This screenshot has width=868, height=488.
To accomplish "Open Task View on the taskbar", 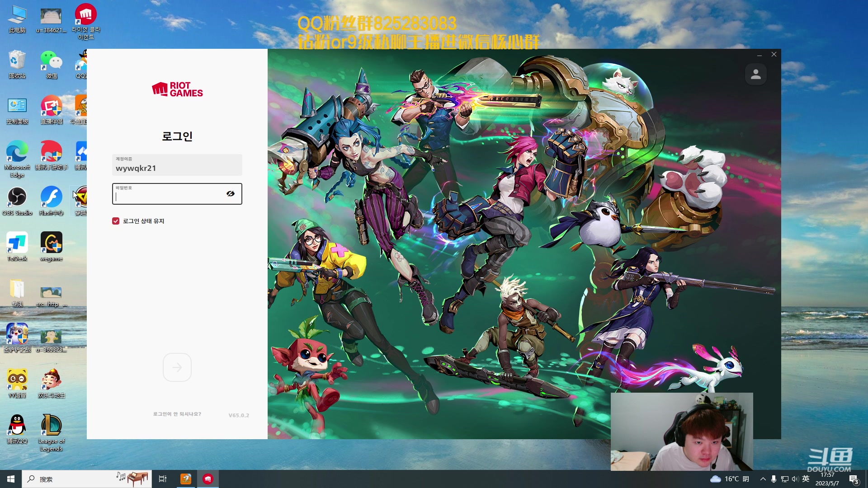I will tap(163, 479).
